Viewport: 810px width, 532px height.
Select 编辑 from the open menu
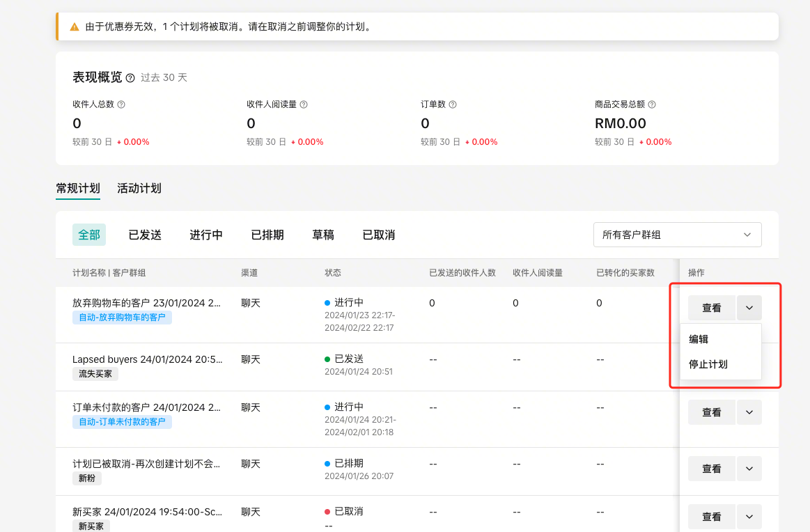699,339
